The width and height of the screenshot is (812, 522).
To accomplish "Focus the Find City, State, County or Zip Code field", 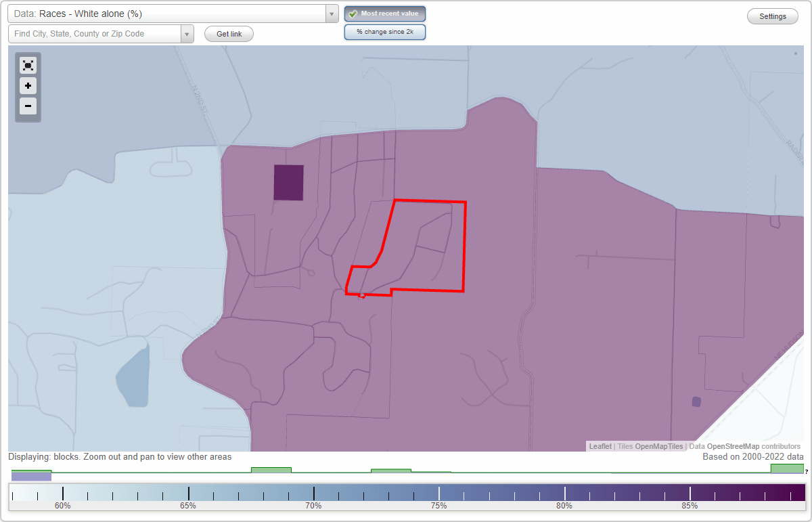I will pos(95,34).
